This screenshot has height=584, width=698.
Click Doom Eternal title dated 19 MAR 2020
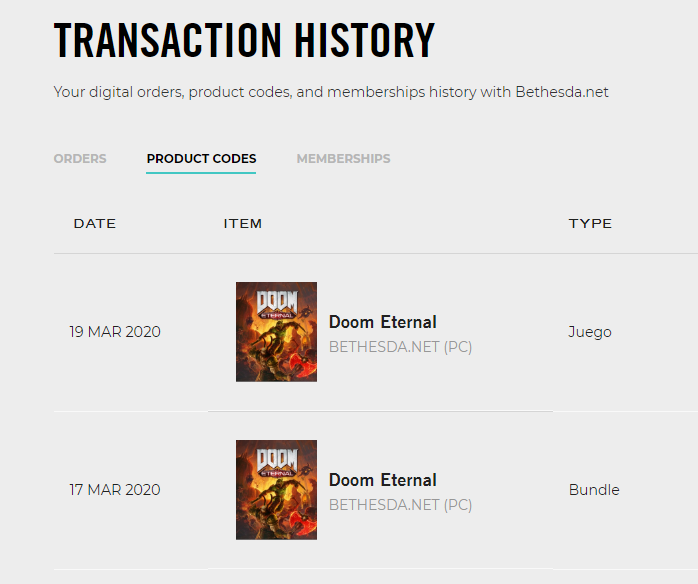pyautogui.click(x=383, y=322)
